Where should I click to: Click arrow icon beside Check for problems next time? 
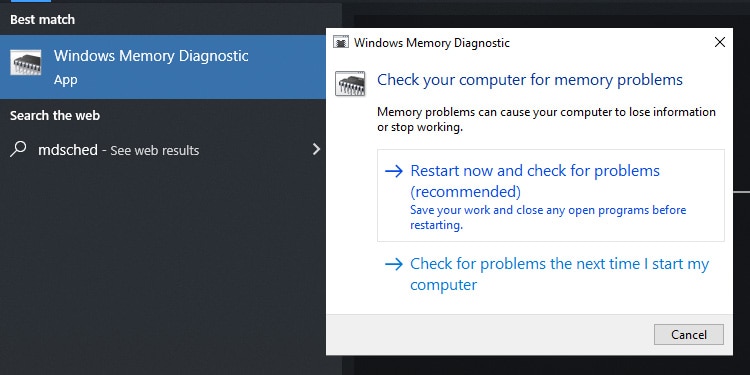394,264
